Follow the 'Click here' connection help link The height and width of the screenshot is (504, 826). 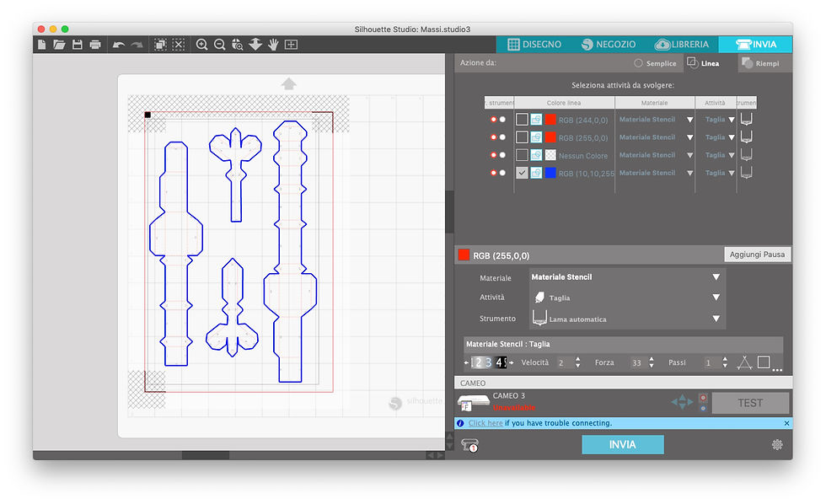pos(485,423)
